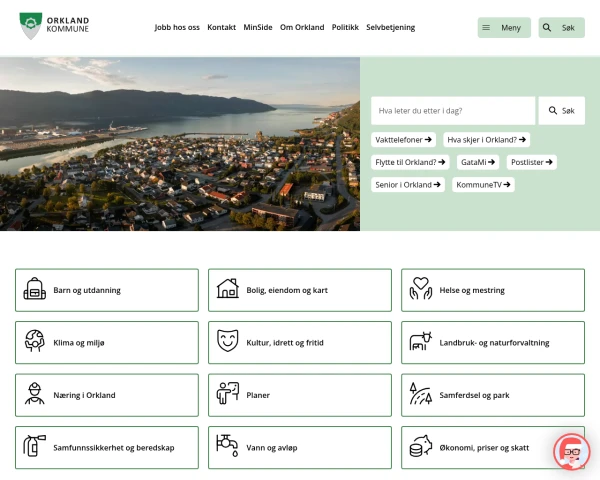Open the Politikk menu item
The image size is (600, 480).
(345, 28)
